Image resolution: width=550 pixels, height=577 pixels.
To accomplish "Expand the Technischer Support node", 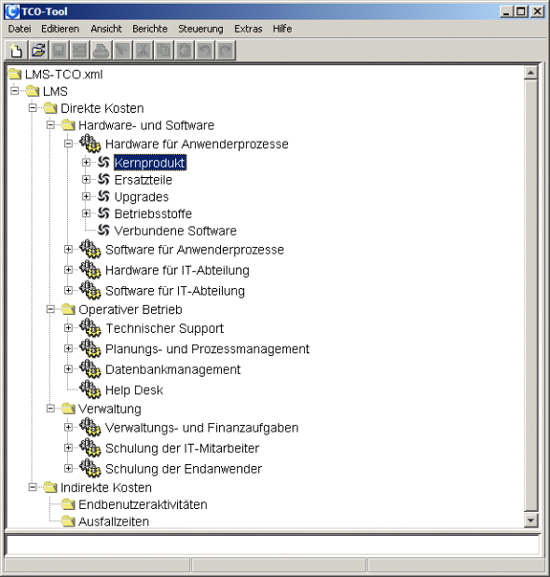I will 68,328.
